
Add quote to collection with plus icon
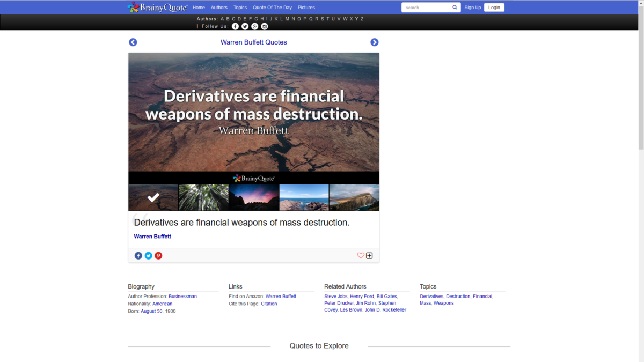pyautogui.click(x=369, y=256)
